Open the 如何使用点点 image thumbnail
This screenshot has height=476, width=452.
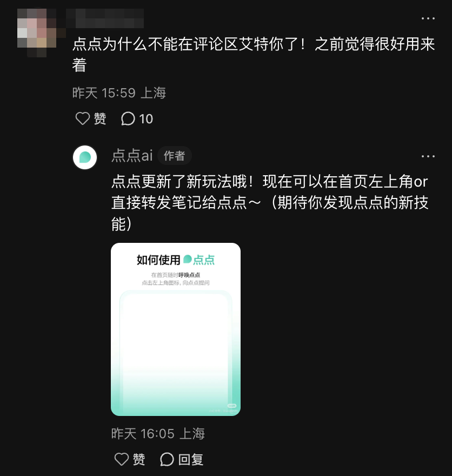(176, 329)
